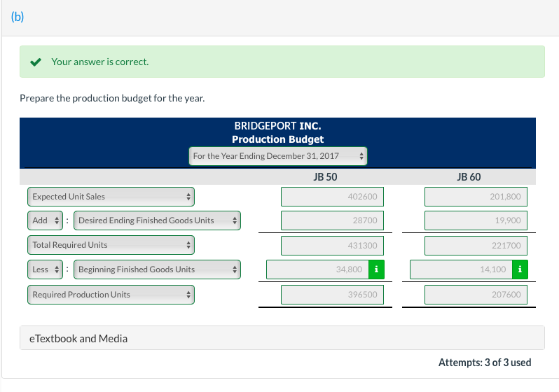Click the BRIDGEPORT INC. title
This screenshot has width=559, height=392.
[277, 126]
